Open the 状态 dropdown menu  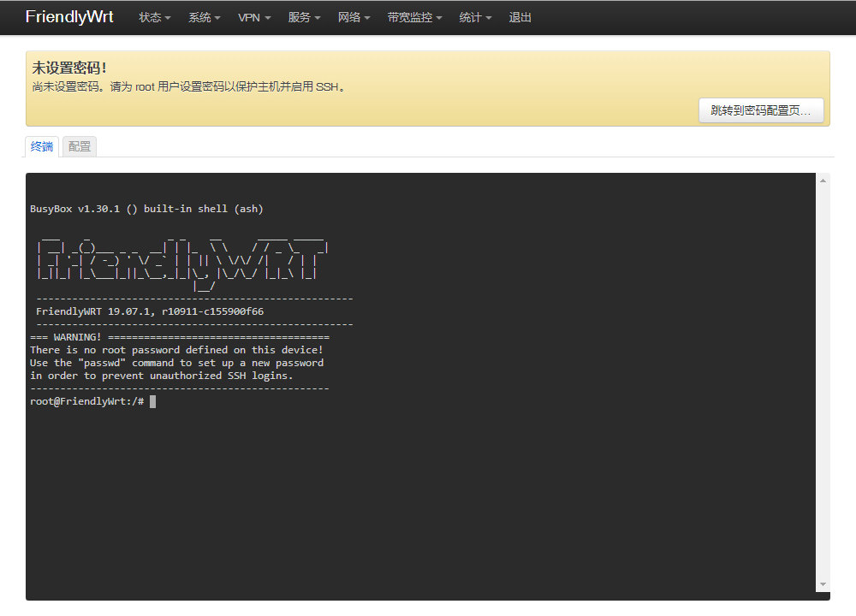pos(154,17)
